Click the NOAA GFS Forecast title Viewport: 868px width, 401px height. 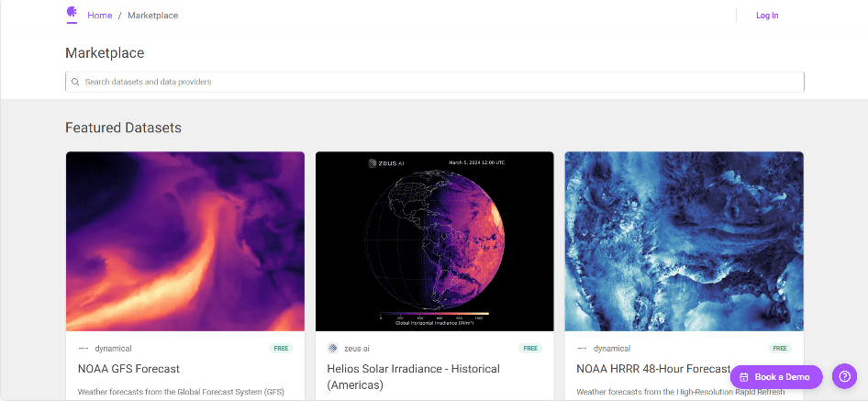[128, 369]
